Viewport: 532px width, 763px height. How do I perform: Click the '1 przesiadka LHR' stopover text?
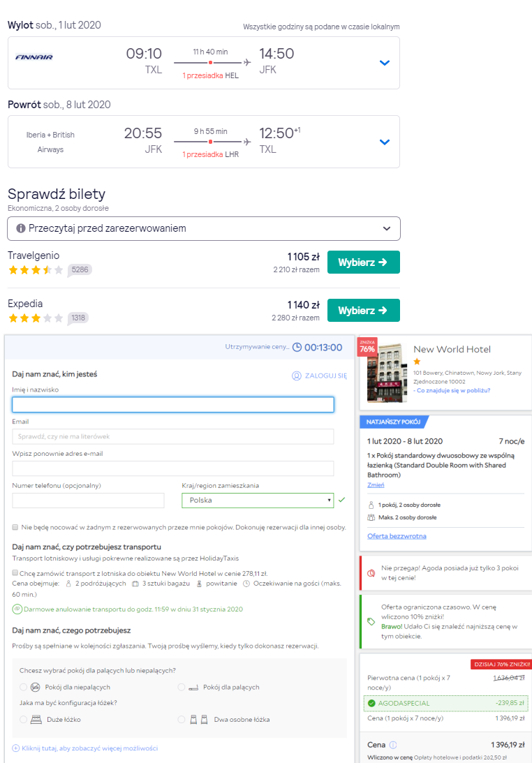(x=210, y=154)
